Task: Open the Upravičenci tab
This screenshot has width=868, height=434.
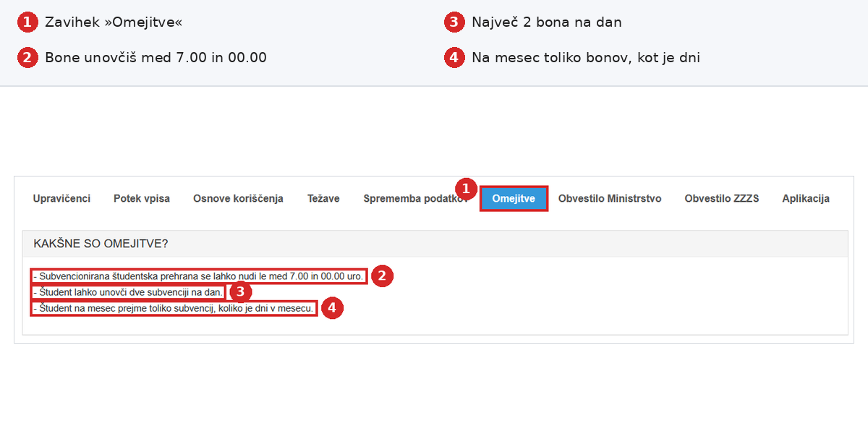Action: (61, 198)
